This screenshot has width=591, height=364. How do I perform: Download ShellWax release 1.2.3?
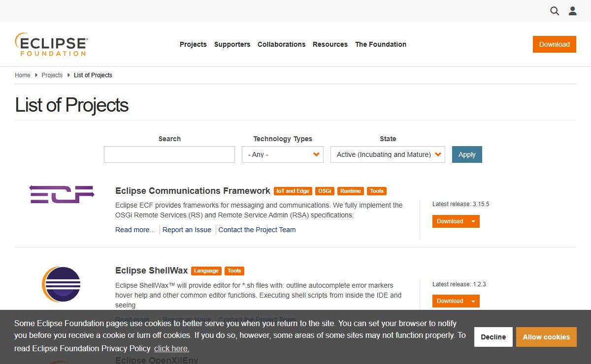tap(450, 301)
